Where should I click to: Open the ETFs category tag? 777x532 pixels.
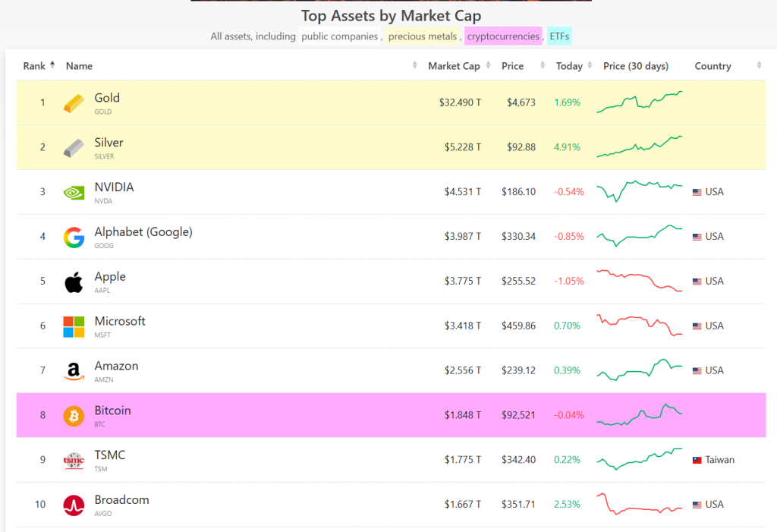pyautogui.click(x=561, y=36)
